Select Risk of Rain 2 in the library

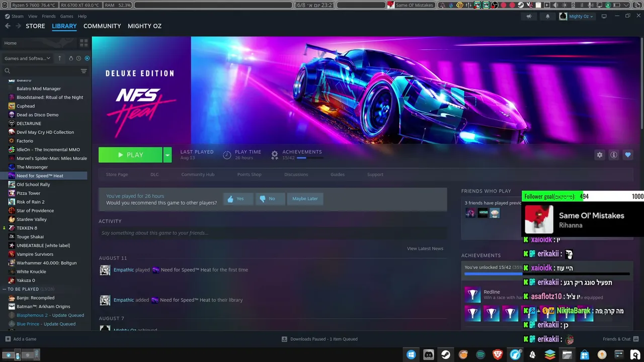[x=30, y=202]
